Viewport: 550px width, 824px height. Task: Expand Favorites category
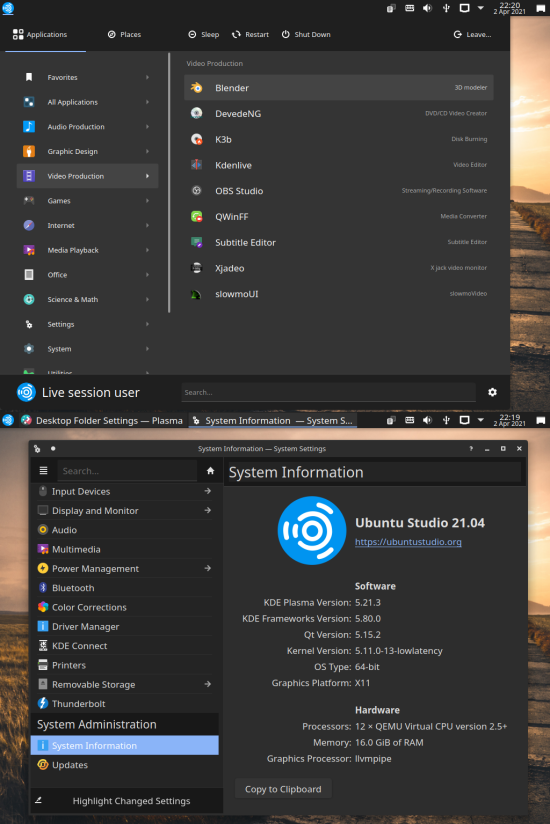pos(87,77)
